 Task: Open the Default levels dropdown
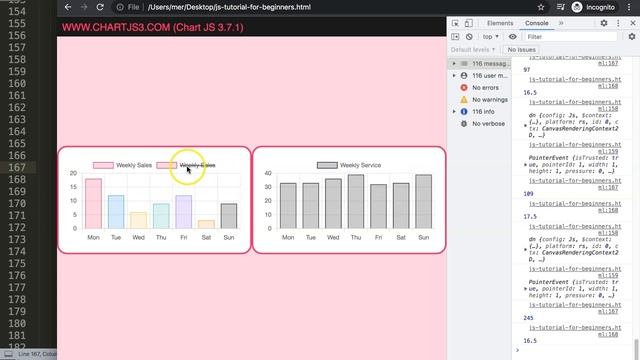473,49
